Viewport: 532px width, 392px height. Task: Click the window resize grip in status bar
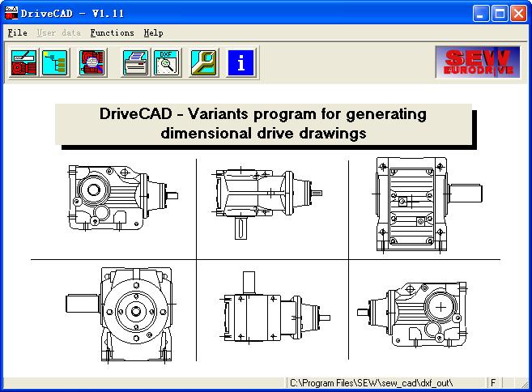coord(524,384)
